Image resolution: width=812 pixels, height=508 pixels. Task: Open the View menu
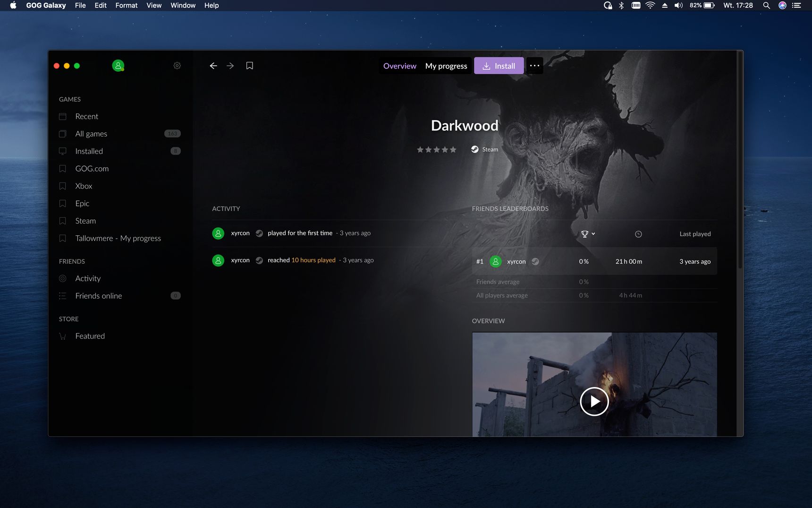coord(154,5)
